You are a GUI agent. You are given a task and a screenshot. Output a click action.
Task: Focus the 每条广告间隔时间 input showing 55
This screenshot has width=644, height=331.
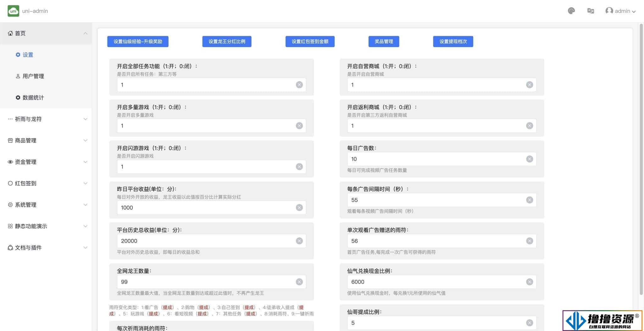[x=442, y=200]
